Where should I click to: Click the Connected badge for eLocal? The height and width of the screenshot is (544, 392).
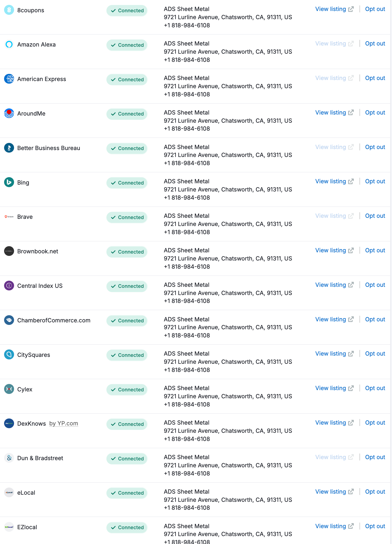(x=127, y=493)
